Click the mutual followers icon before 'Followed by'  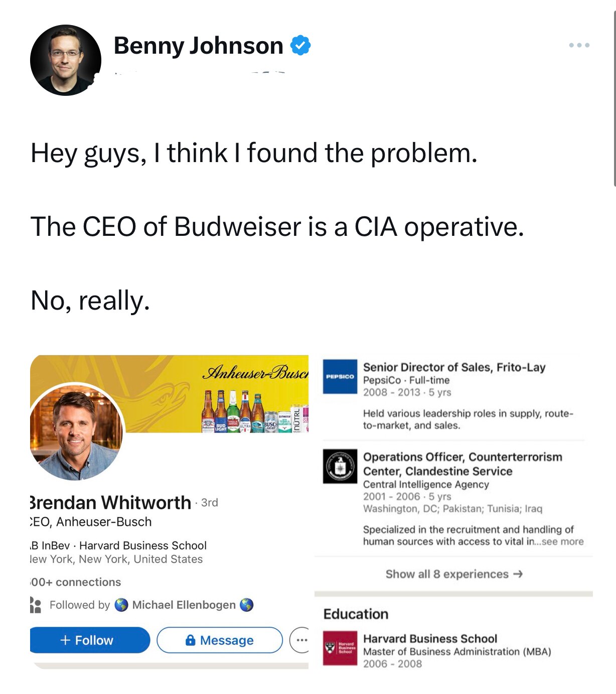(x=36, y=605)
